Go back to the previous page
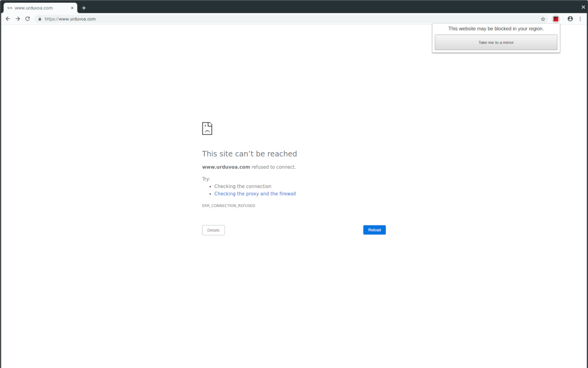The width and height of the screenshot is (588, 368). [8, 19]
